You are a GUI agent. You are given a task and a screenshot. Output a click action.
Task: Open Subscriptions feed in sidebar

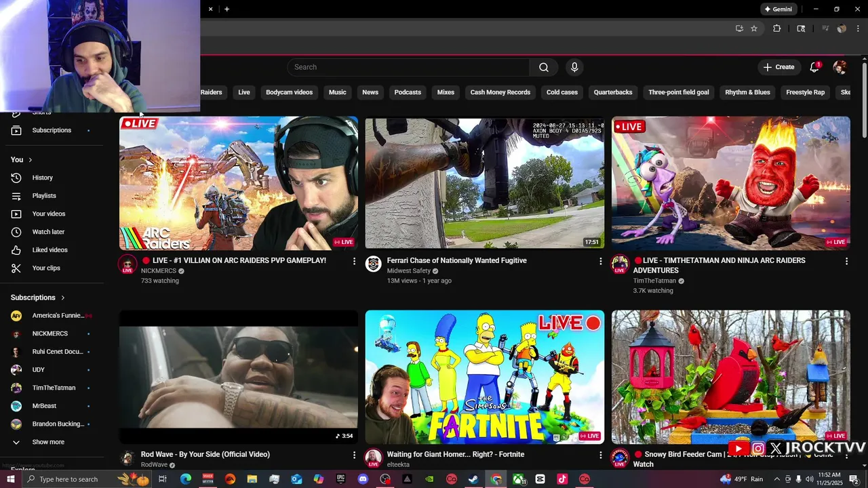click(x=52, y=130)
